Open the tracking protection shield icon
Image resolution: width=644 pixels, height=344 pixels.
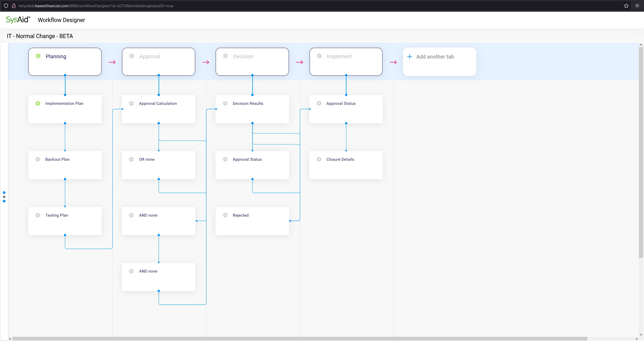pyautogui.click(x=6, y=6)
